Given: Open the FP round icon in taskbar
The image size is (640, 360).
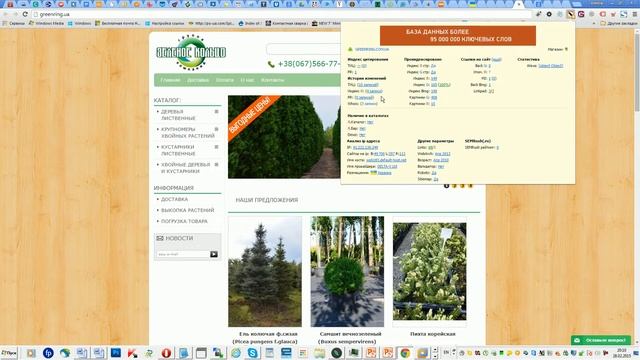Looking at the screenshot, I should (48, 353).
